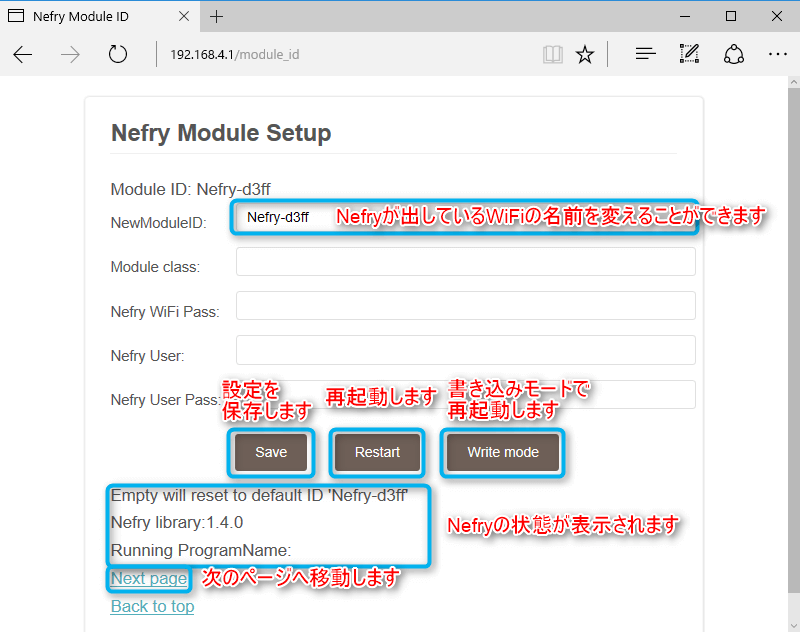
Task: Click the NewModuleID input field
Action: [465, 217]
